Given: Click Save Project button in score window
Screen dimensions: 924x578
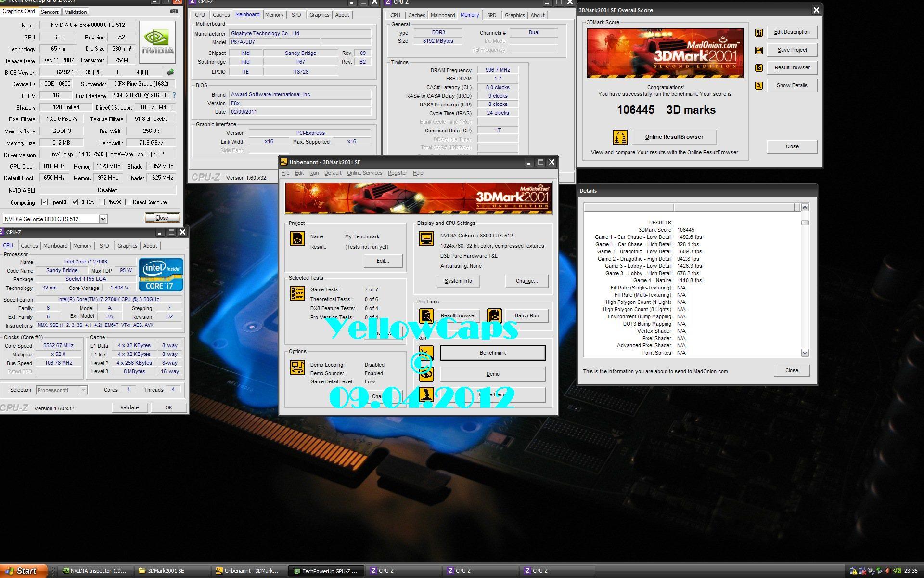Looking at the screenshot, I should pos(792,50).
